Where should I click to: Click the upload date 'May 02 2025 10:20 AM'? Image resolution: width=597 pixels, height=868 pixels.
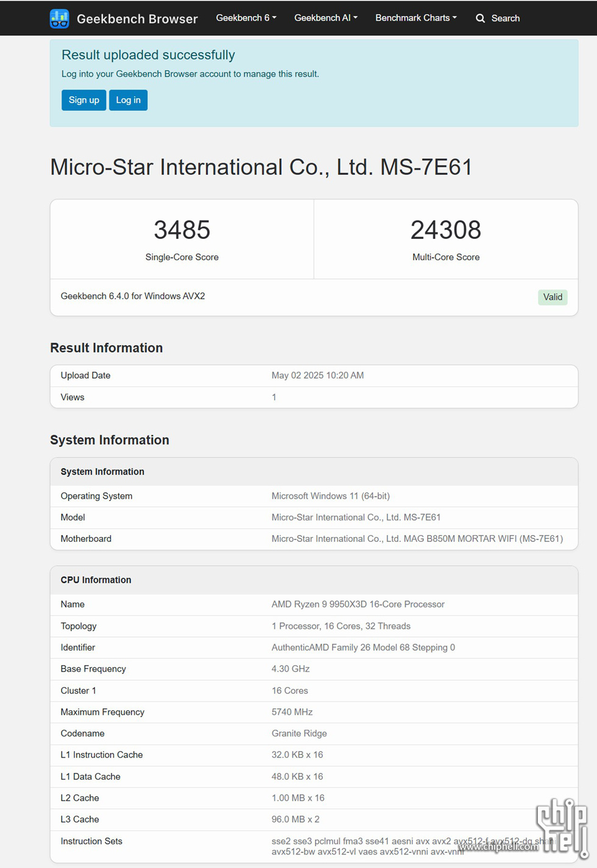pyautogui.click(x=317, y=375)
